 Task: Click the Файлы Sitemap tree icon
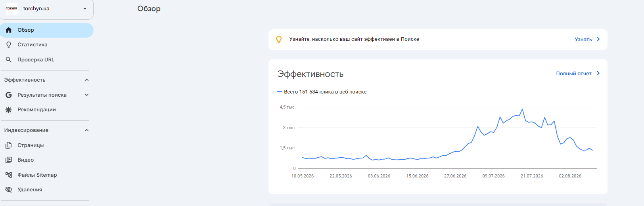9,175
